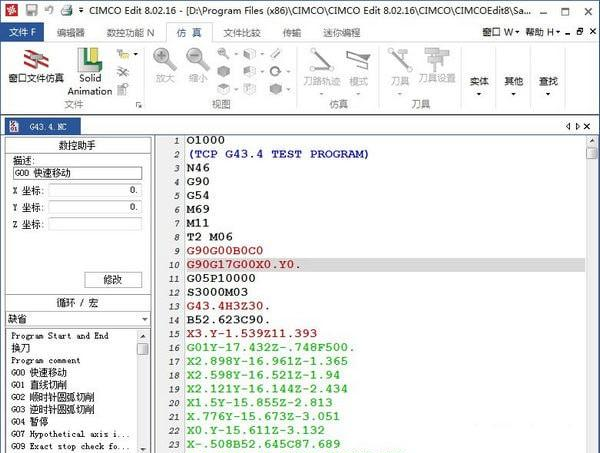This screenshot has width=600, height=453.
Task: Open the 文件比较 (File Compare) tab
Action: (243, 33)
